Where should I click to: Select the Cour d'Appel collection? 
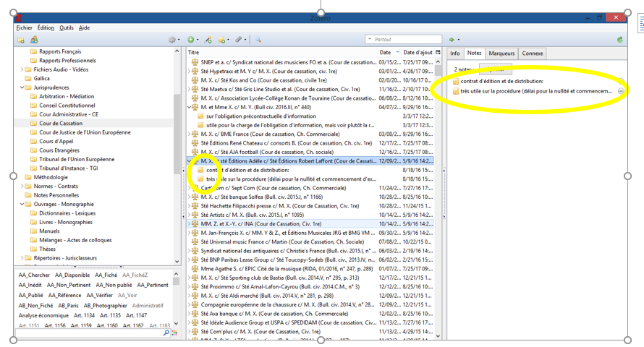[56, 142]
